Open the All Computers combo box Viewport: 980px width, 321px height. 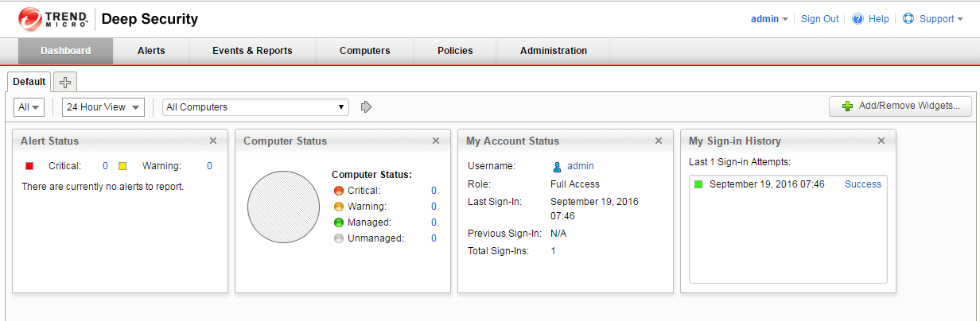point(255,107)
